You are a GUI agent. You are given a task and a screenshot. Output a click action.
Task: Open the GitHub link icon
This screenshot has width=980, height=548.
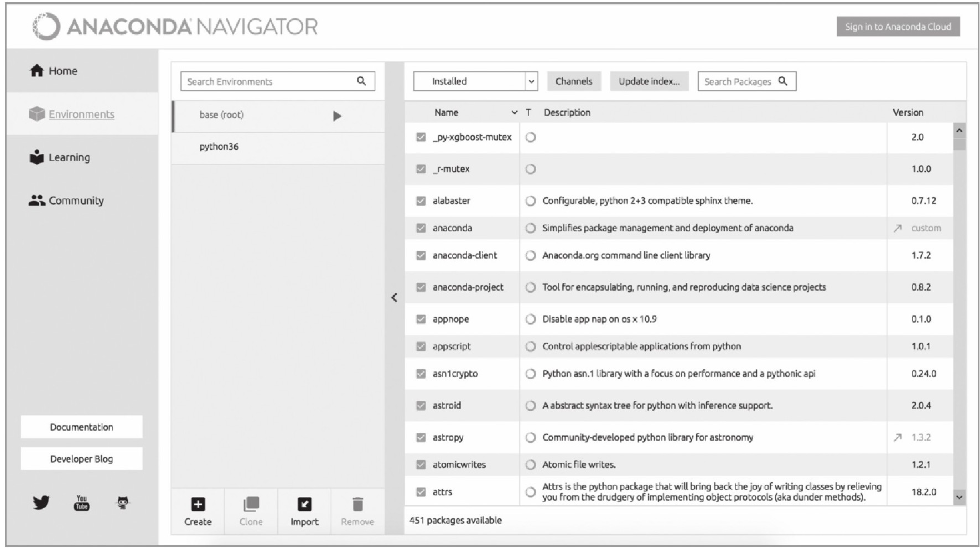pos(122,503)
